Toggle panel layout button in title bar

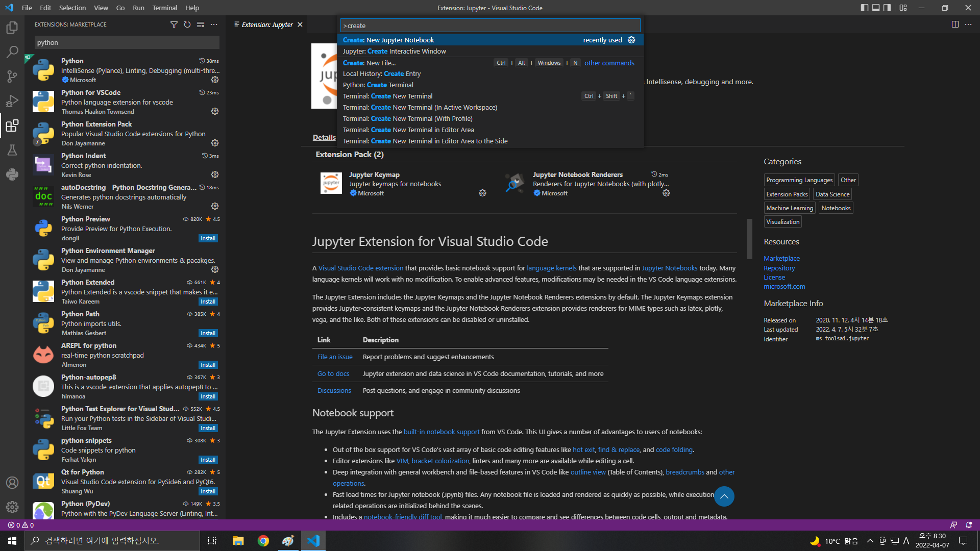[876, 8]
